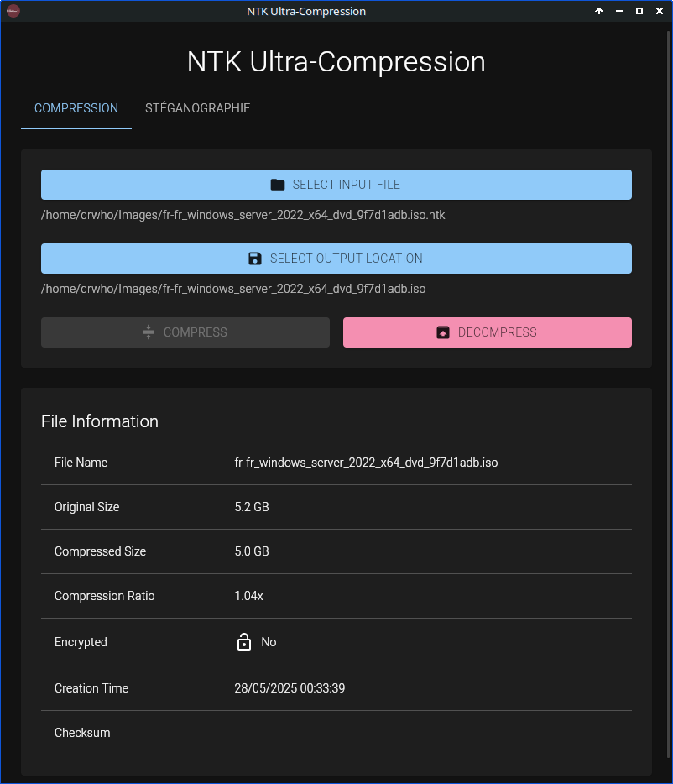This screenshot has width=673, height=784.
Task: Click the vertical scrollbar on the right edge
Action: tap(669, 395)
